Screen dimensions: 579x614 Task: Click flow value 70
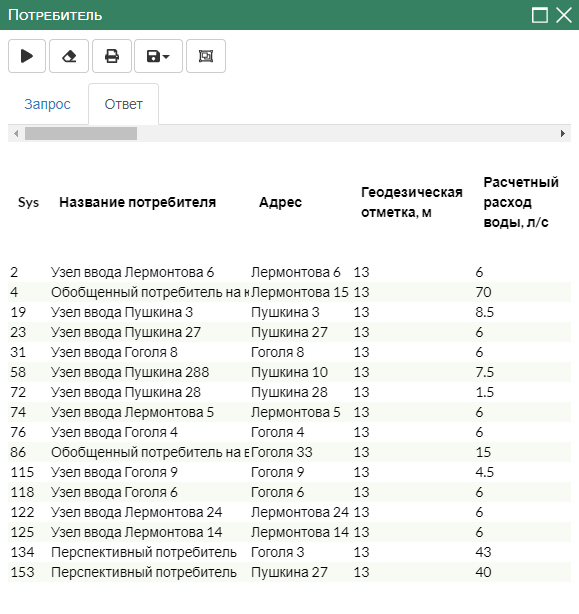(x=483, y=292)
